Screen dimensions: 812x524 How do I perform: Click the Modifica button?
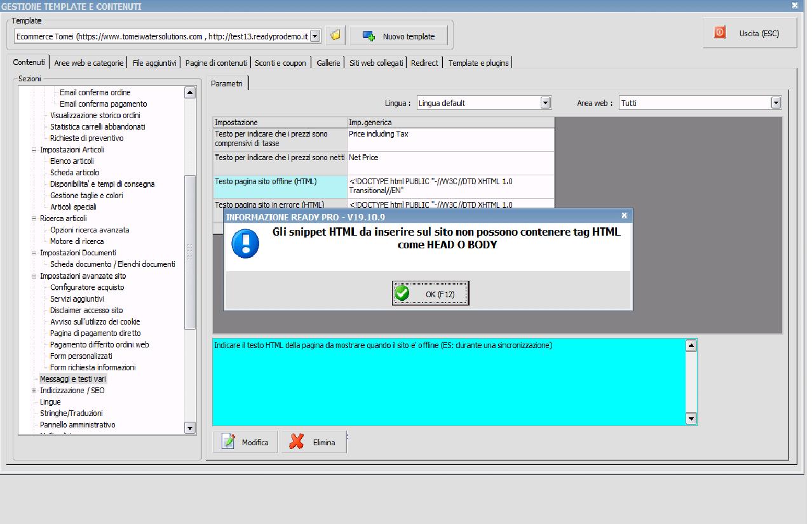coord(246,442)
